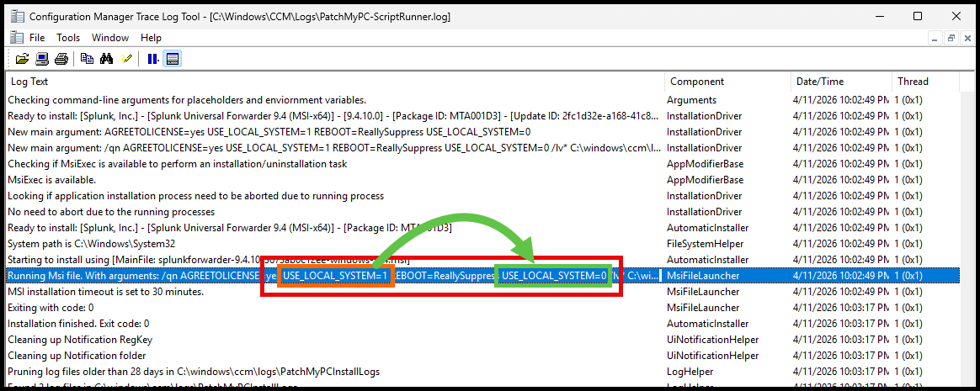Screen dimensions: 980x391
Task: Click 'InstallationDriver' in the No need to abort row
Action: click(x=705, y=212)
